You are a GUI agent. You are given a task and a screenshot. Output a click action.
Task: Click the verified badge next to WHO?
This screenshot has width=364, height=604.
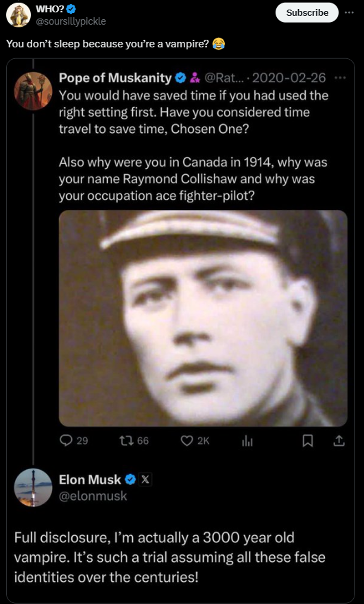pyautogui.click(x=71, y=9)
